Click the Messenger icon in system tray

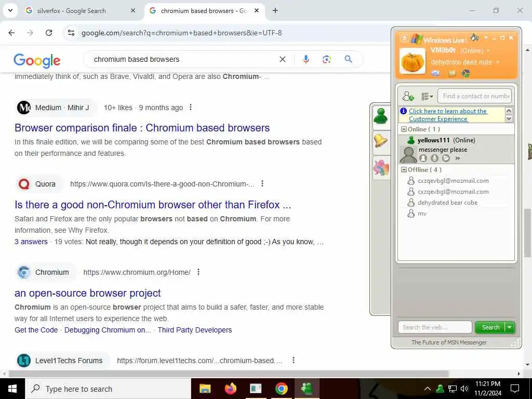pyautogui.click(x=440, y=389)
